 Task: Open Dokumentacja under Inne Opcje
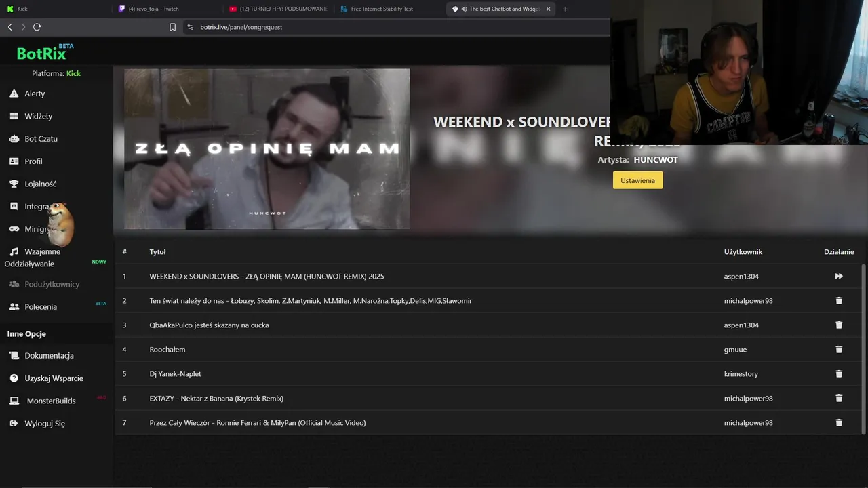point(49,356)
